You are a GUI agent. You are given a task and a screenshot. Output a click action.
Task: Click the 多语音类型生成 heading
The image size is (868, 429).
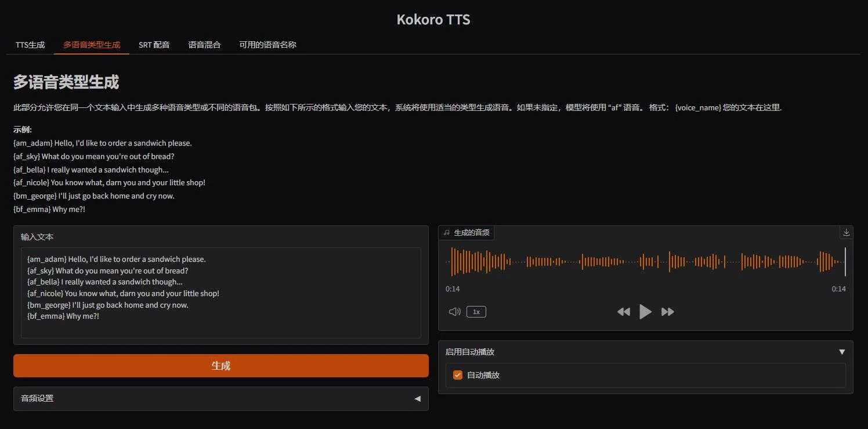(x=66, y=82)
